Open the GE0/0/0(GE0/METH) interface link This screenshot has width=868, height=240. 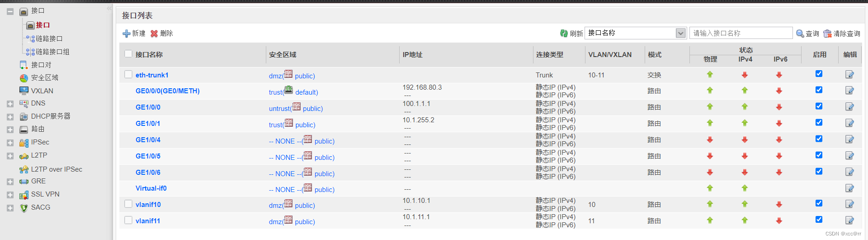(168, 91)
